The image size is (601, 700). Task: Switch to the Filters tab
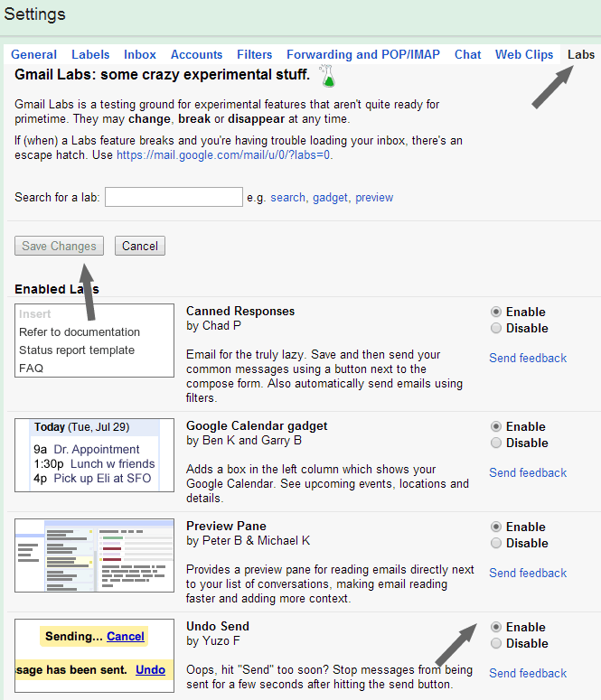pos(254,54)
